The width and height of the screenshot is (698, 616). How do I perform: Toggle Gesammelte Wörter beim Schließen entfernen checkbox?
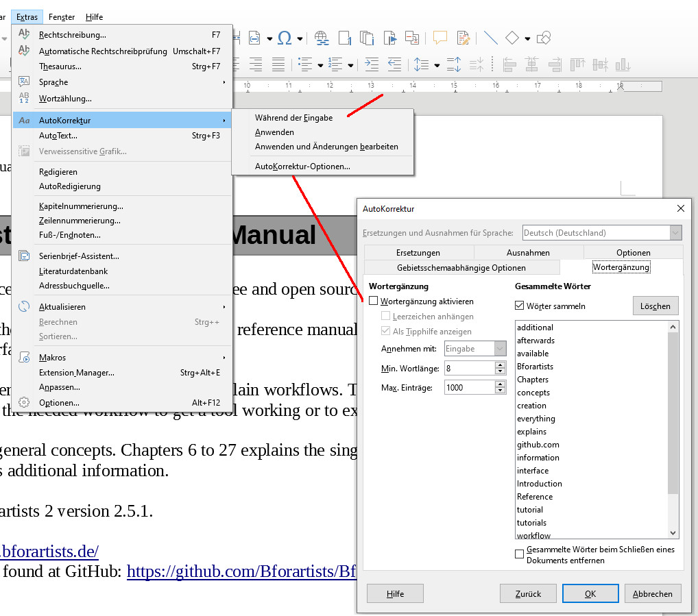520,554
